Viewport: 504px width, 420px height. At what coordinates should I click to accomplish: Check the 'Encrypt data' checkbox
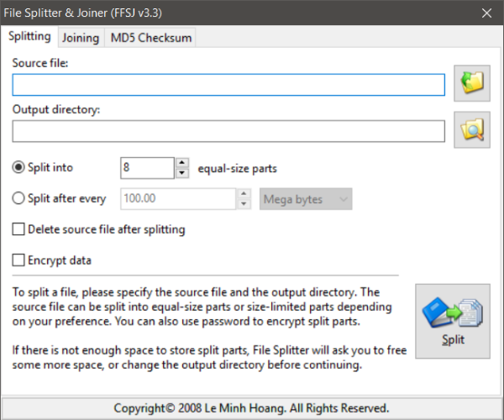click(x=19, y=260)
